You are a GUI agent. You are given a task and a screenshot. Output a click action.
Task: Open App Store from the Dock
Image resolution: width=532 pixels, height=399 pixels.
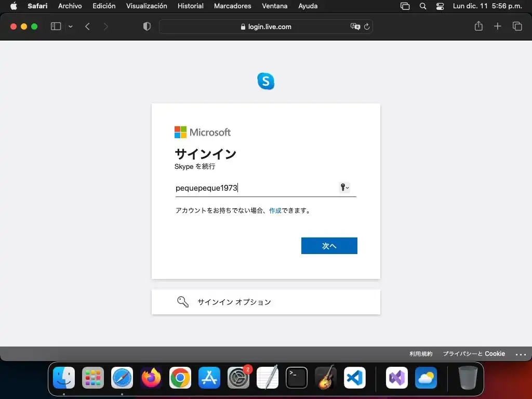tap(209, 378)
